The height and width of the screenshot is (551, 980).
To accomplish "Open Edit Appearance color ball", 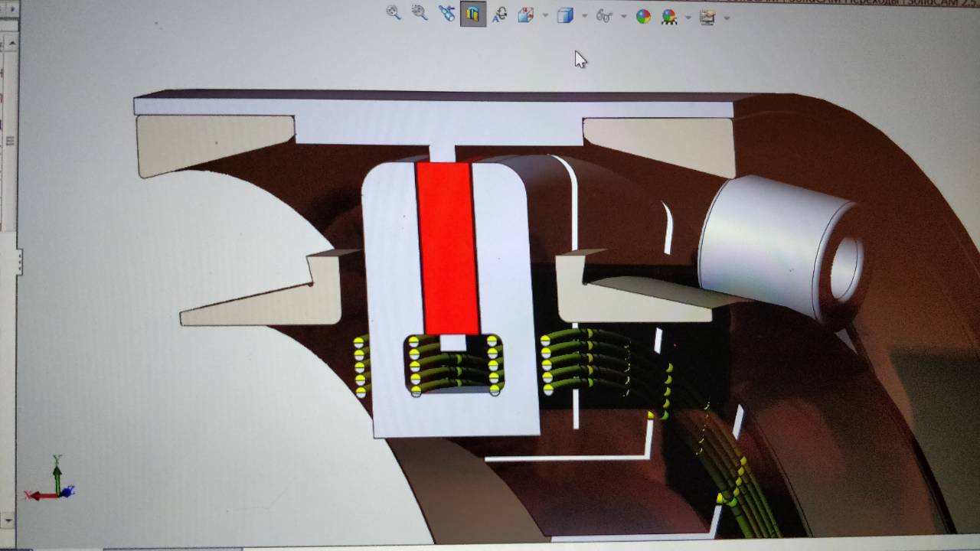I will [x=643, y=17].
